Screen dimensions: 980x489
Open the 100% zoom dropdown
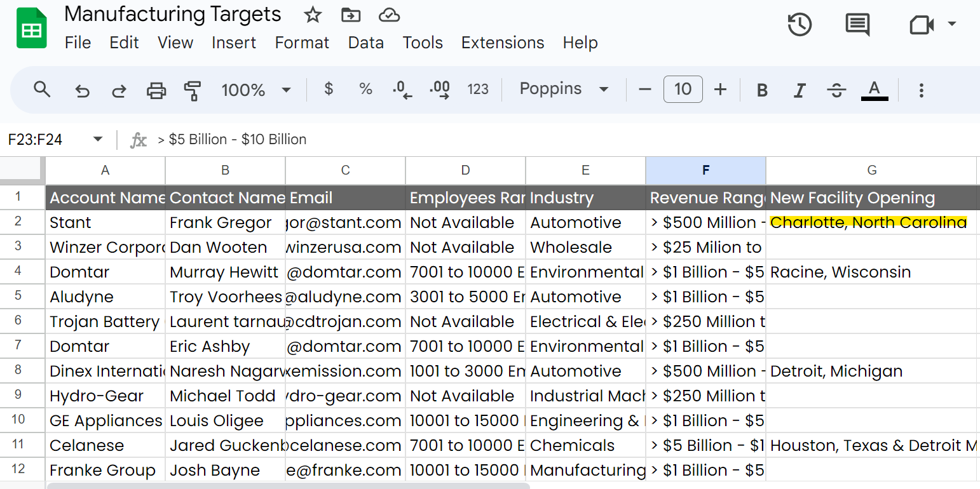tap(255, 90)
